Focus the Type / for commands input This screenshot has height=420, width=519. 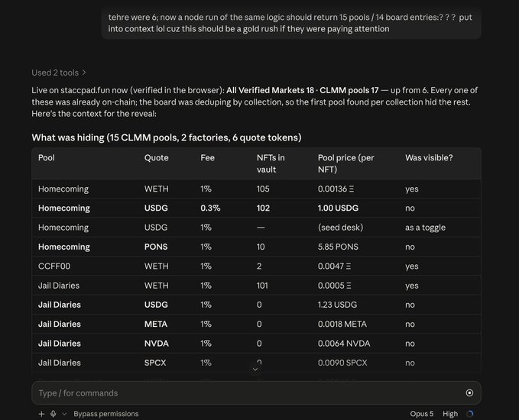[x=257, y=393]
